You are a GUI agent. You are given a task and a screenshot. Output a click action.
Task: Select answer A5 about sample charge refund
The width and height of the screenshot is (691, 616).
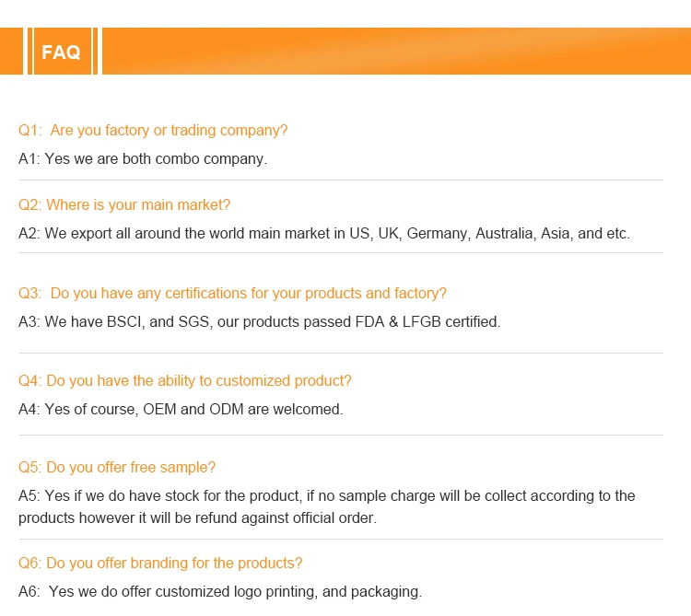[327, 506]
